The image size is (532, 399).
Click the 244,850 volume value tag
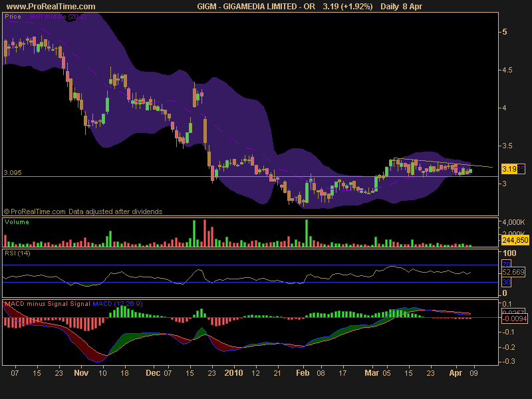coord(513,239)
